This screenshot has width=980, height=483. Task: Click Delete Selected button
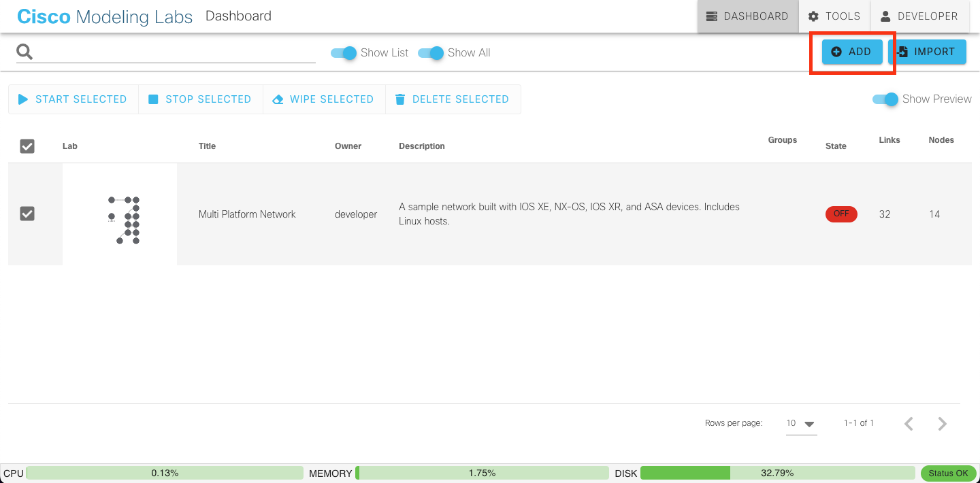pyautogui.click(x=453, y=99)
